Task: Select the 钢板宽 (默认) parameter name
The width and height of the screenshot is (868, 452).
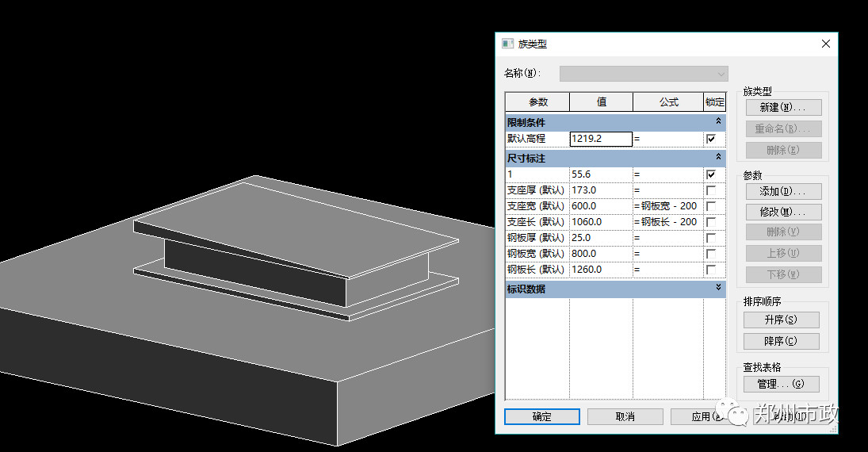Action: click(x=537, y=254)
